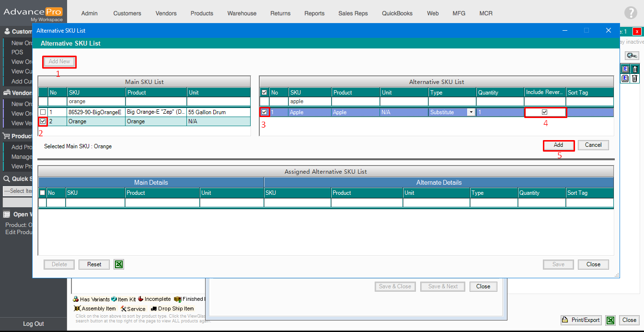644x332 pixels.
Task: Click the Excel export icon beside Reset
Action: coord(119,264)
